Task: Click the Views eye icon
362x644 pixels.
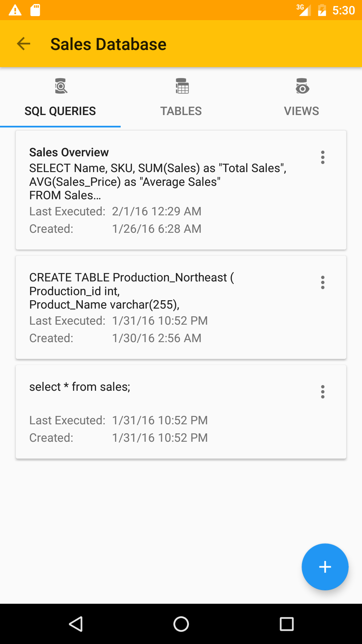Action: [x=302, y=86]
